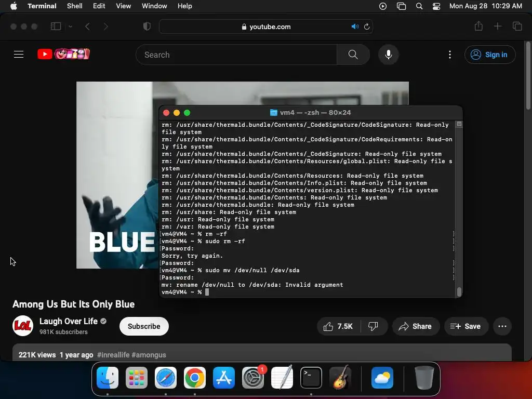Share the video

tap(416, 326)
